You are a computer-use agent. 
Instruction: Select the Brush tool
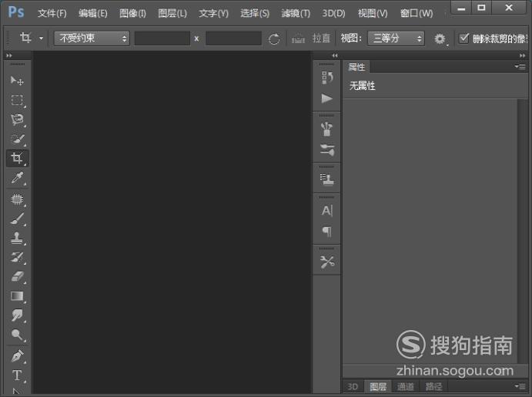coord(17,219)
